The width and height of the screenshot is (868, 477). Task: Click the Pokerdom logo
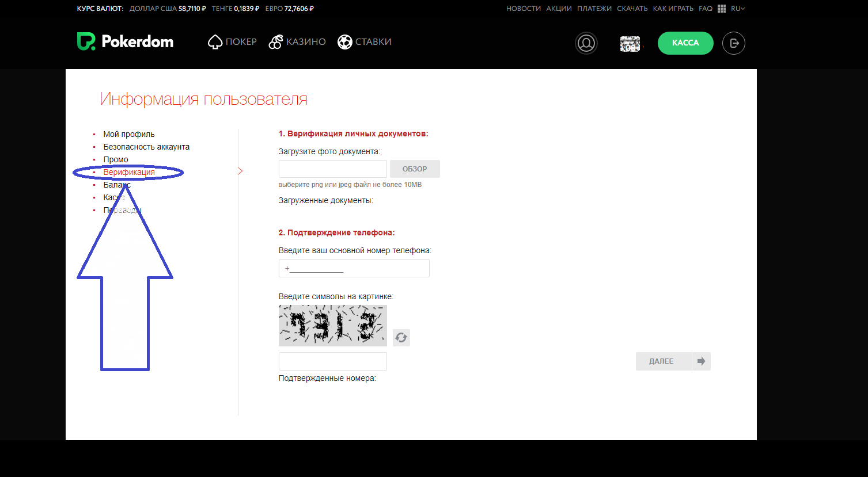tap(125, 41)
